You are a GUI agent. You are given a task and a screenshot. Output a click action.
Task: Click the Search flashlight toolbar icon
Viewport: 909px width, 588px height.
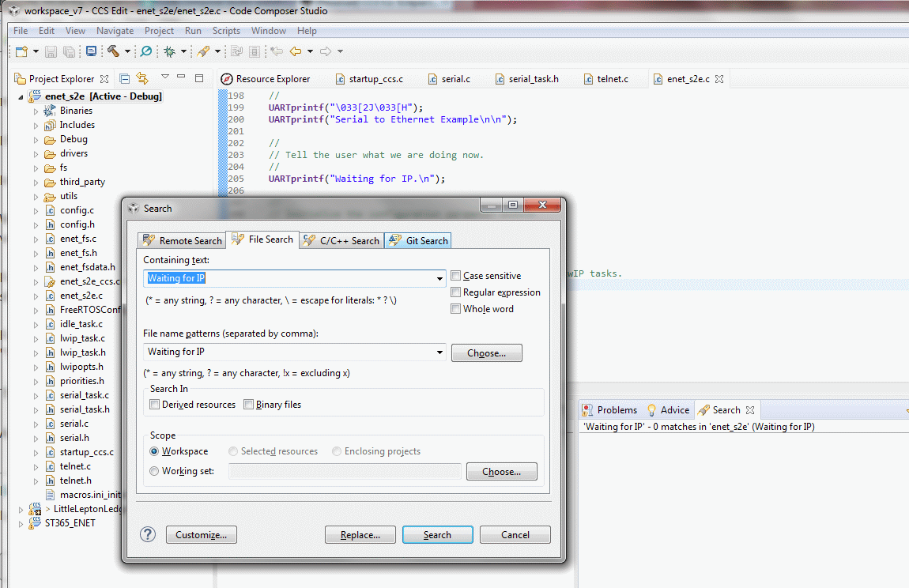point(203,51)
